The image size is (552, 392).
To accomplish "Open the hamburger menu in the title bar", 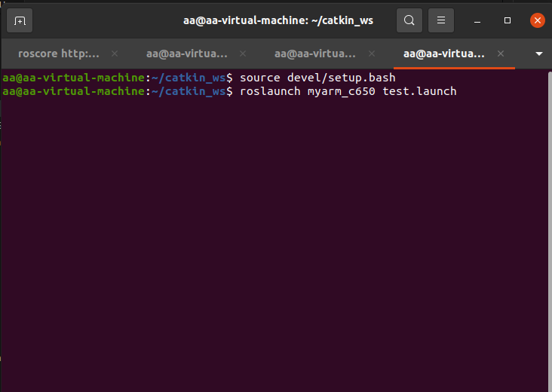I will [441, 20].
